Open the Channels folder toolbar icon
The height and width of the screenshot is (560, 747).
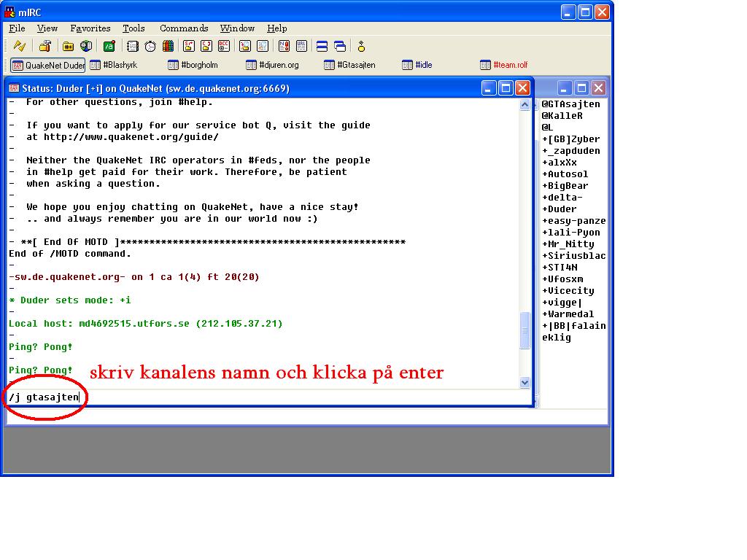68,46
